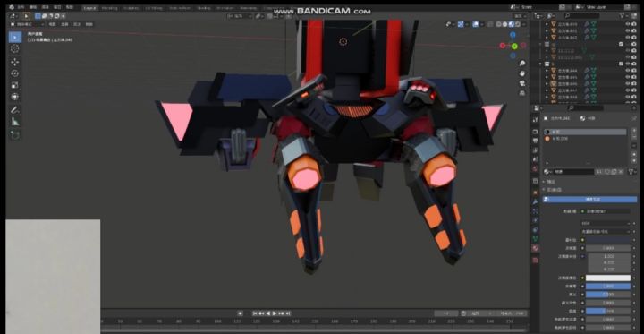Select the Rotate tool
Viewport: 644px width, 334px height.
pos(15,73)
